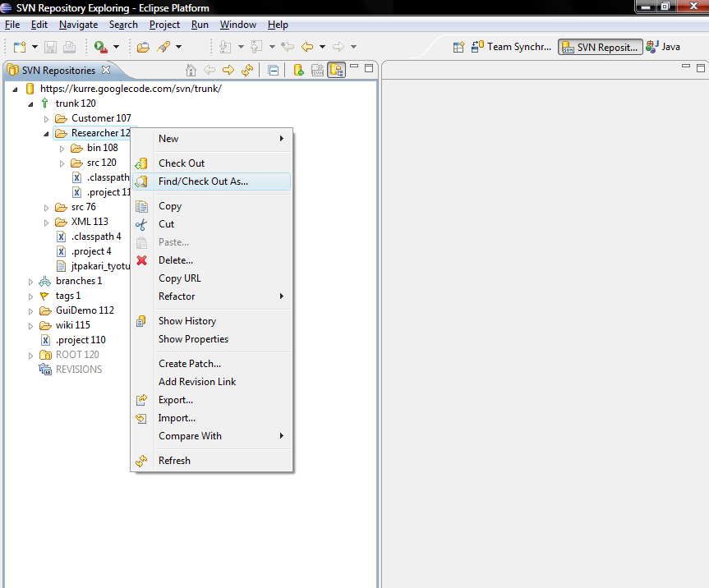Switch to Team Synchronizing perspective
Image resolution: width=709 pixels, height=588 pixels.
(511, 47)
